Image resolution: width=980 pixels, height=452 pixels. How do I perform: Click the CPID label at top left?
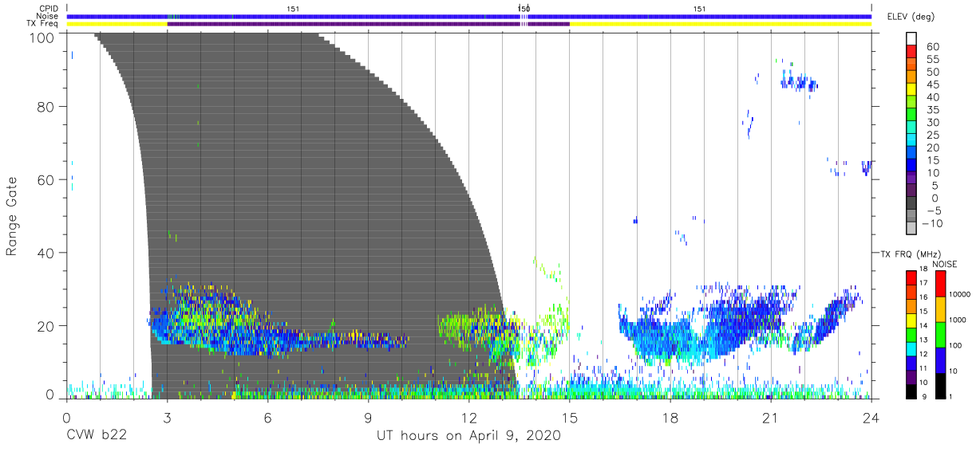click(49, 9)
